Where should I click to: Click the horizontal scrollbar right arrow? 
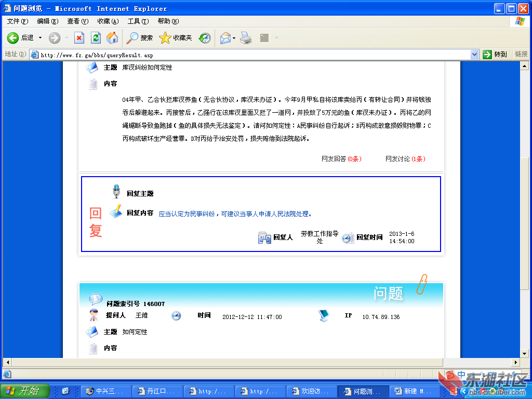(516, 362)
